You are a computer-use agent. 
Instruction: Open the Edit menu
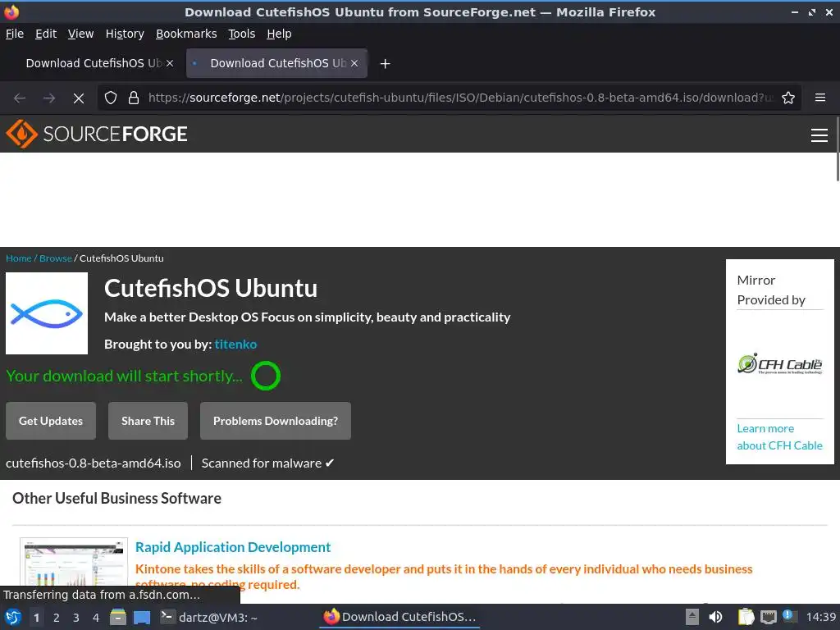pyautogui.click(x=46, y=34)
